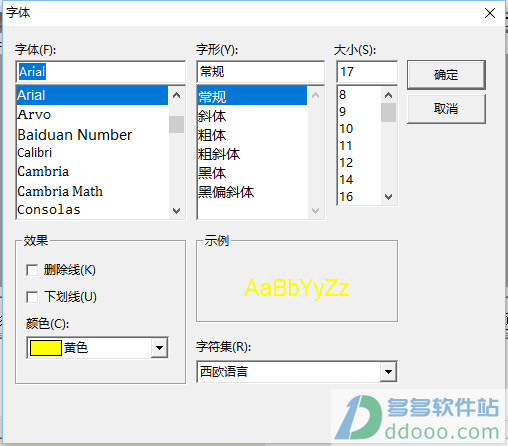
Task: Select the 黑偏斜体 font style
Action: tap(252, 192)
